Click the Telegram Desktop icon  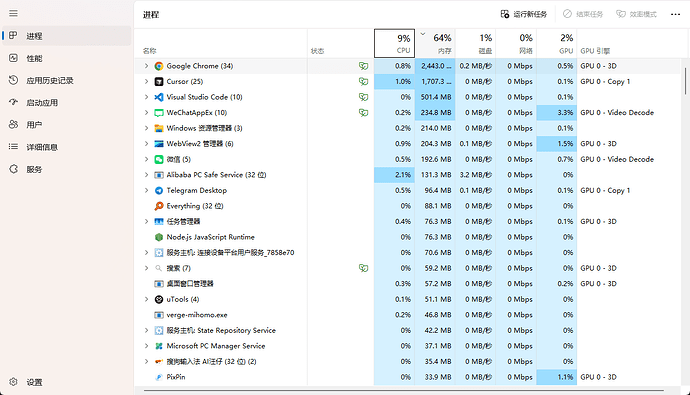pos(159,190)
